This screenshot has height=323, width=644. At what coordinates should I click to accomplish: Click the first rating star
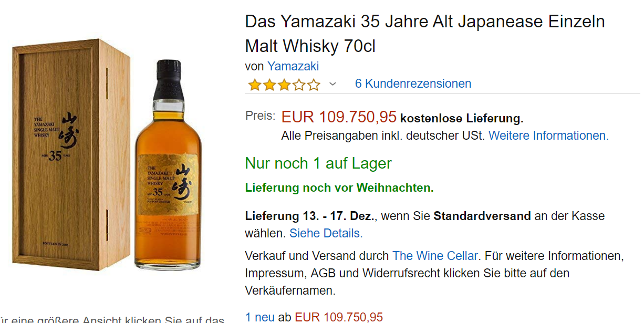pos(255,85)
